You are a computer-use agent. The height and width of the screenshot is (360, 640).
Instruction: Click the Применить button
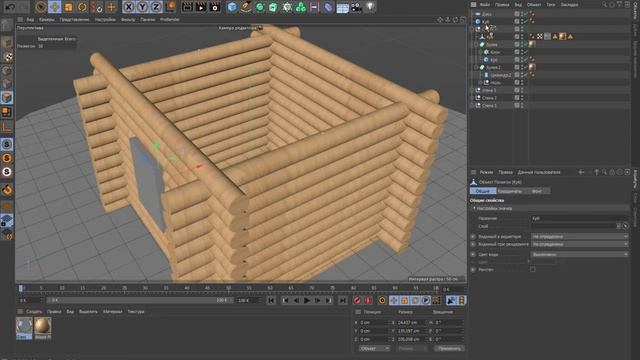tap(449, 349)
